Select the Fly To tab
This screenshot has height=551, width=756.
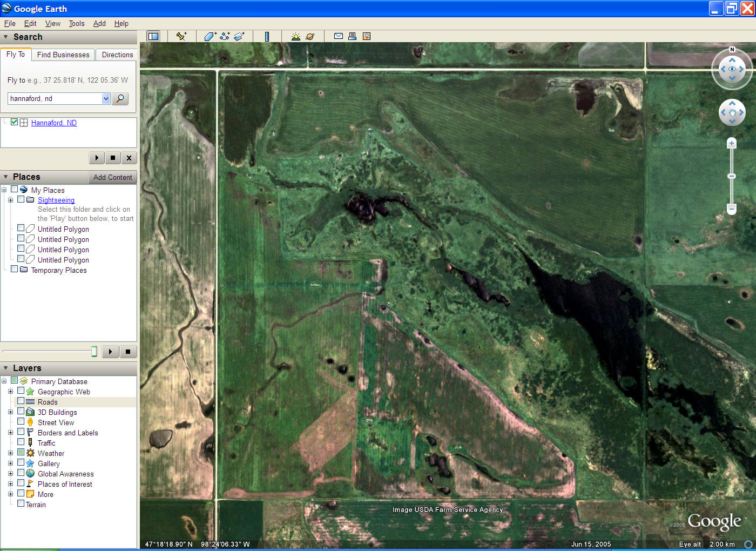click(16, 55)
